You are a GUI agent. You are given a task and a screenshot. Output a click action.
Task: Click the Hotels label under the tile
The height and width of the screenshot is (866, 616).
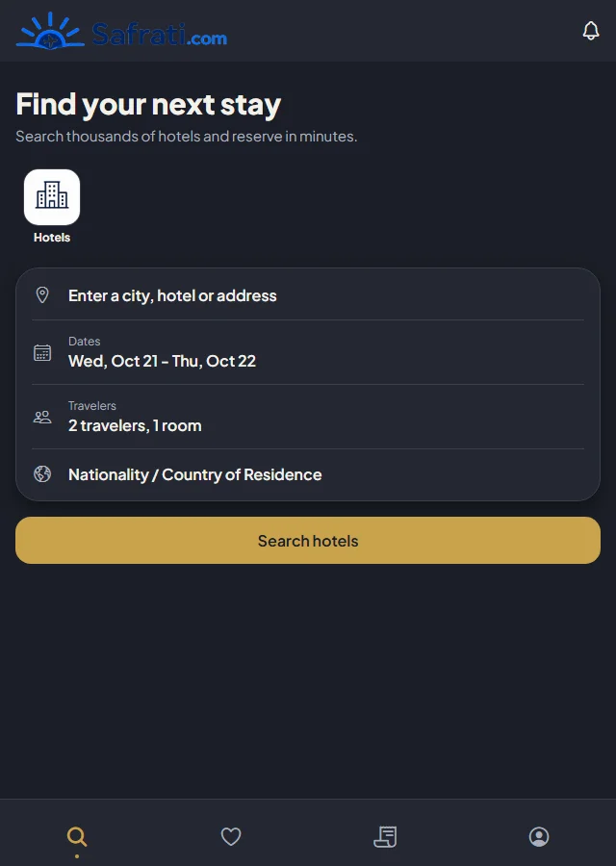pos(52,238)
